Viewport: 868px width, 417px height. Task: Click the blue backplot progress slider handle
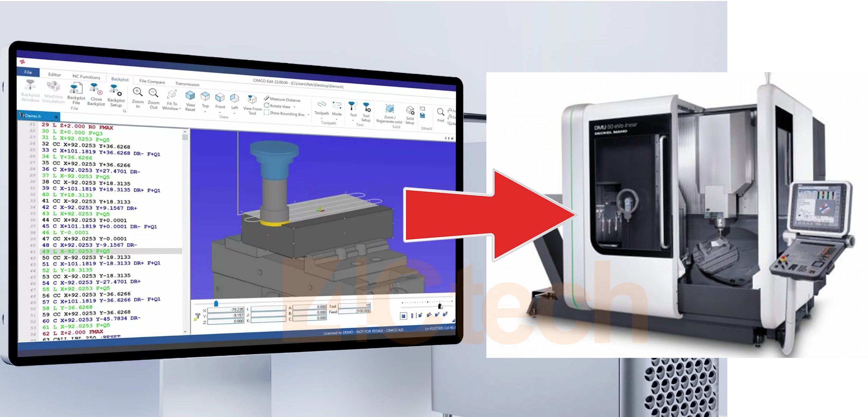point(216,304)
